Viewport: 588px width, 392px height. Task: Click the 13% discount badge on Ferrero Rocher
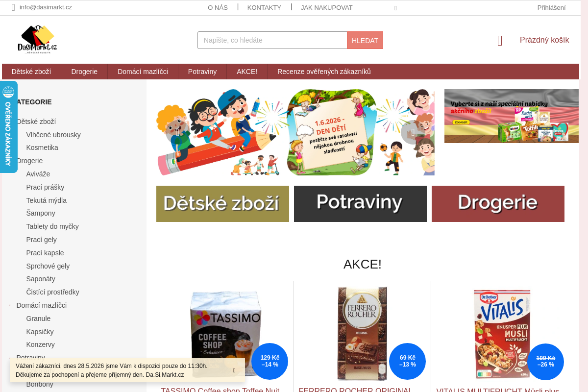(407, 361)
